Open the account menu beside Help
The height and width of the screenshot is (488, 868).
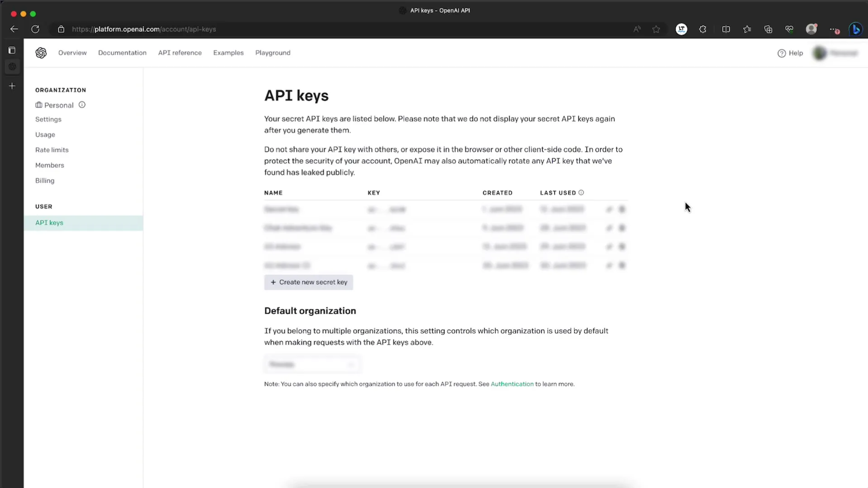coord(835,53)
